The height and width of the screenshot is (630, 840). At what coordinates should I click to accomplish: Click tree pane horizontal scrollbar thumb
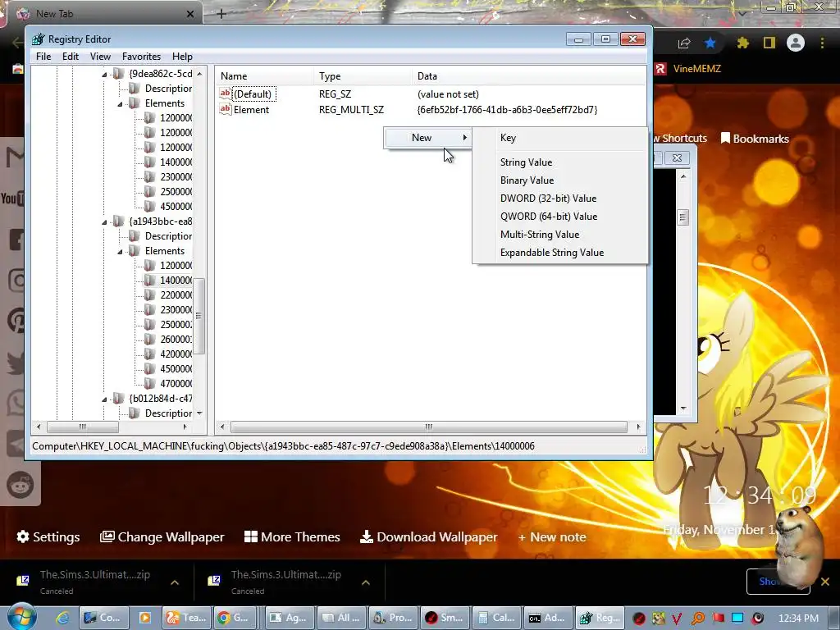tap(83, 427)
